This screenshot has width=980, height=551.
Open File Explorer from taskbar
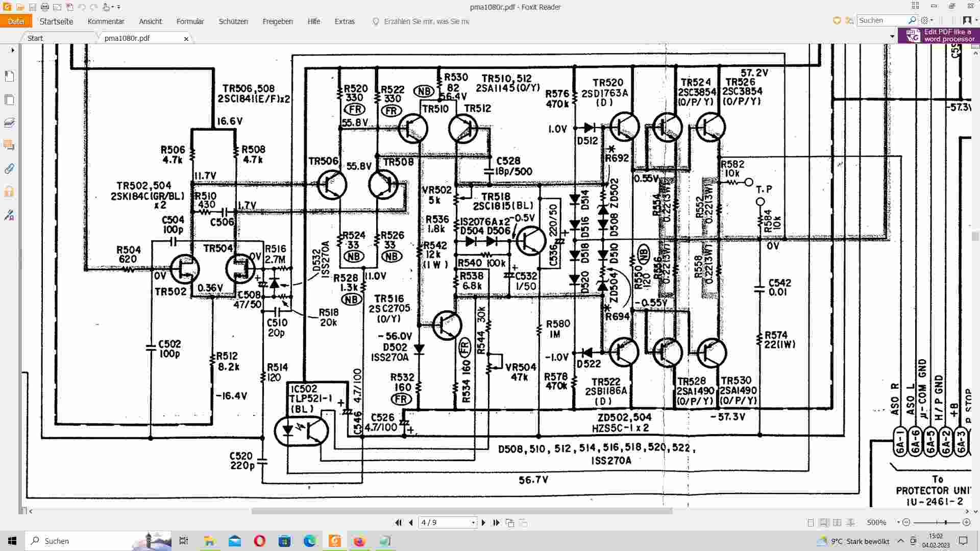click(209, 541)
